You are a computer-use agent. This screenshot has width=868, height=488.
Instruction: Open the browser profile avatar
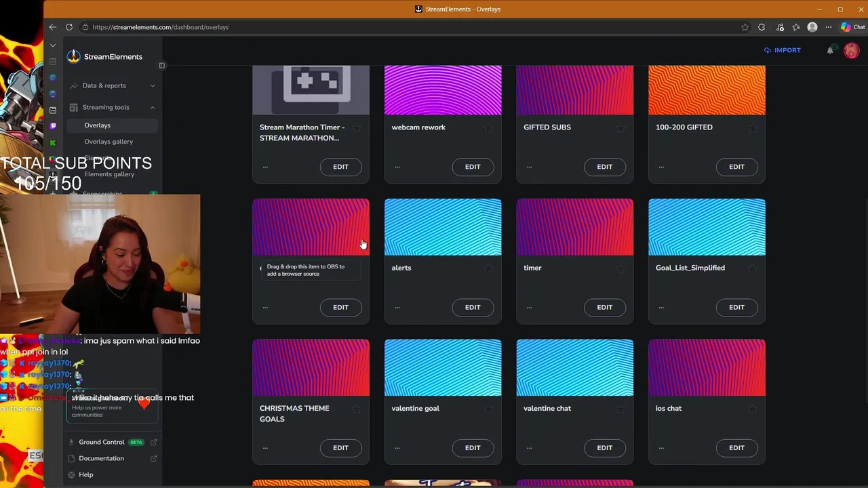(812, 27)
